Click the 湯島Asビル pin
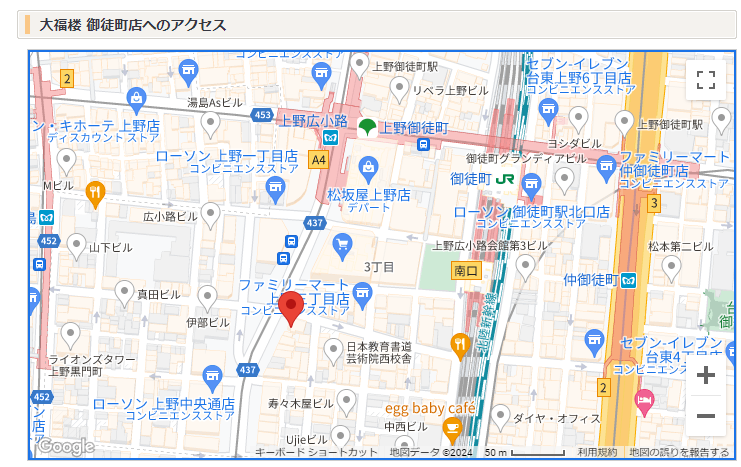The height and width of the screenshot is (467, 741). pos(210,125)
